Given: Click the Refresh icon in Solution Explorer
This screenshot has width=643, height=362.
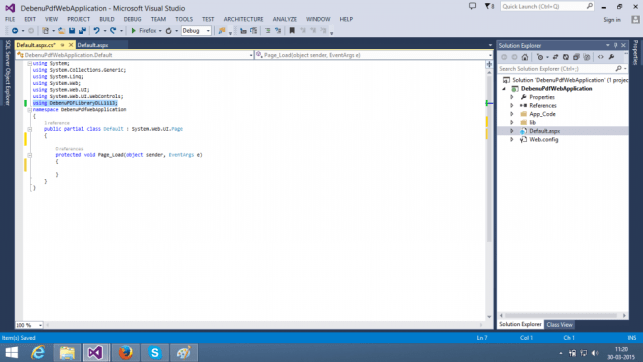Looking at the screenshot, I should (x=565, y=57).
